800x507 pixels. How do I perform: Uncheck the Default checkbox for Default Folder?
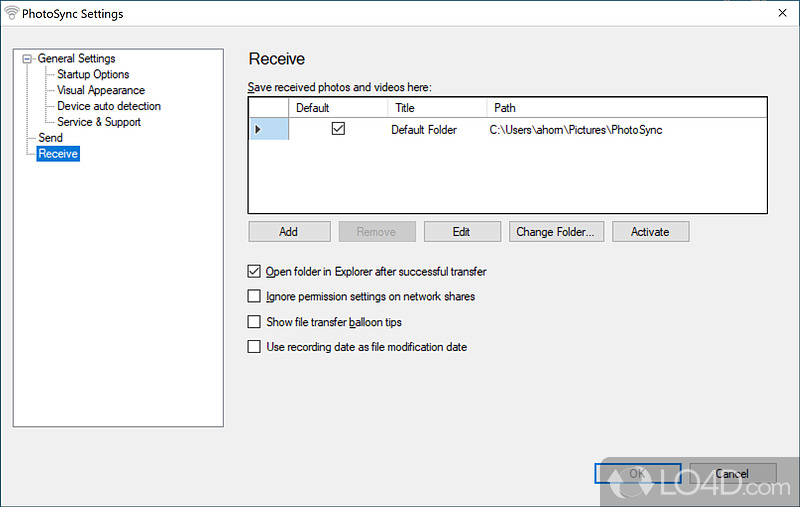click(338, 129)
